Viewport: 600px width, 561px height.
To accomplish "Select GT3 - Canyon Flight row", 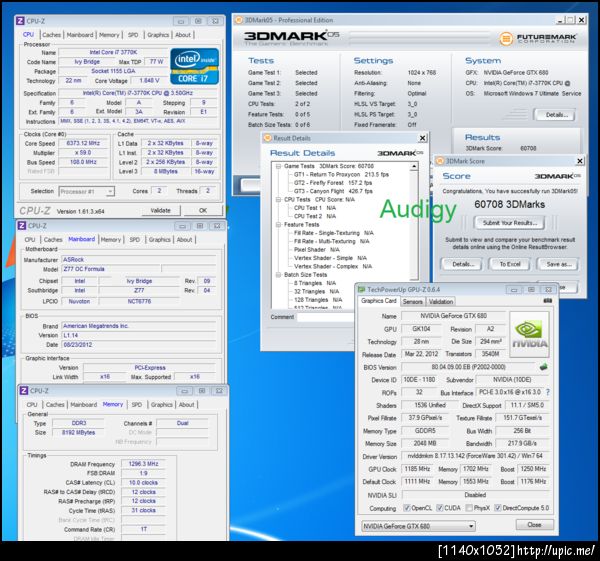I will coord(333,191).
